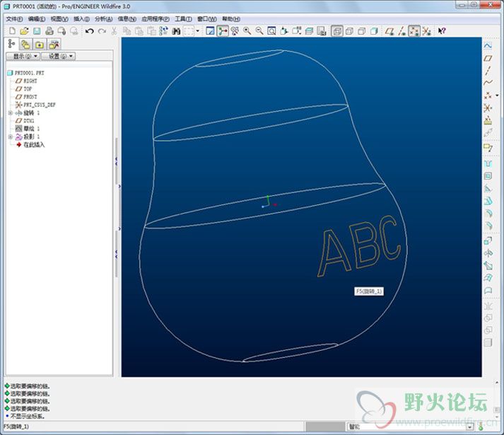Undo the last action
This screenshot has width=504, height=435.
90,31
